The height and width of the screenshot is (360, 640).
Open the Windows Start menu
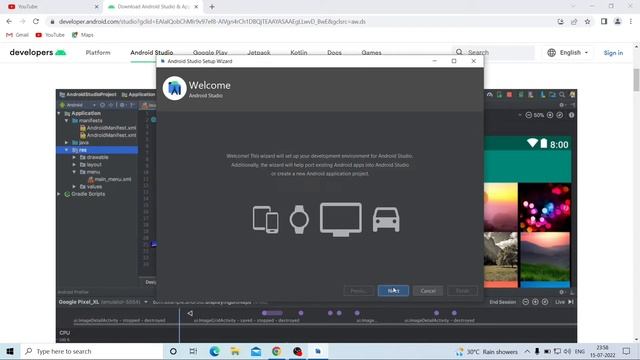[x=10, y=351]
